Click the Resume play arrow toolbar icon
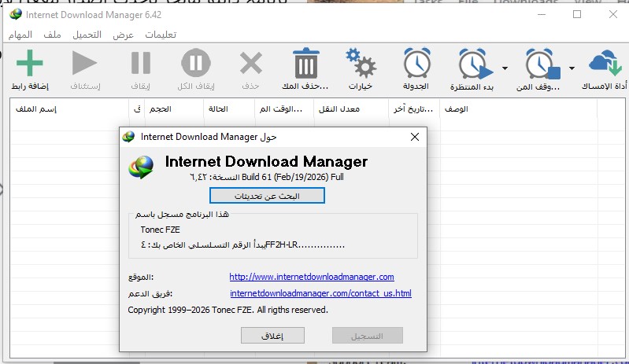This screenshot has height=364, width=629. point(84,63)
